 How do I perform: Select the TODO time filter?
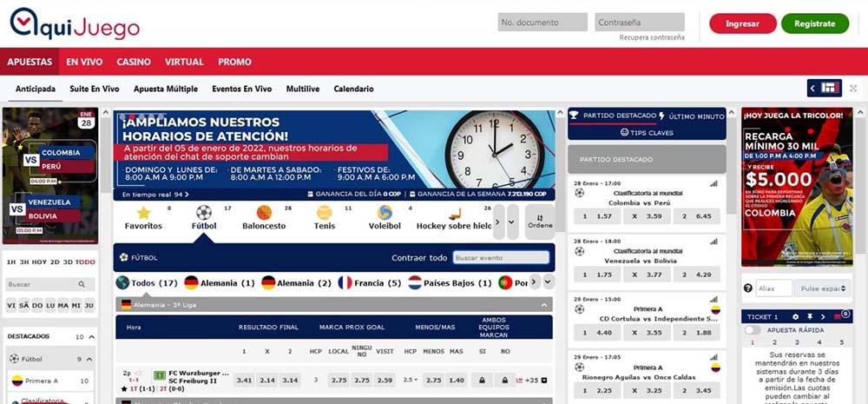(x=85, y=262)
